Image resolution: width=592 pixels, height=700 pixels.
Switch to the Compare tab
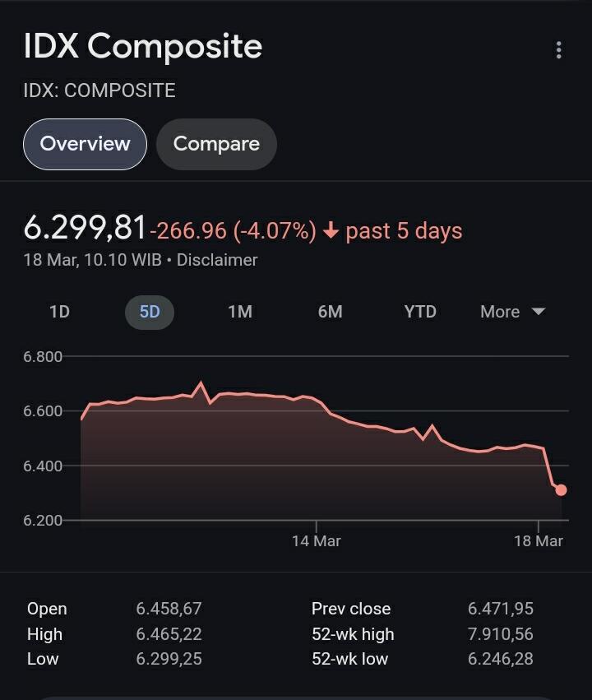(x=216, y=144)
